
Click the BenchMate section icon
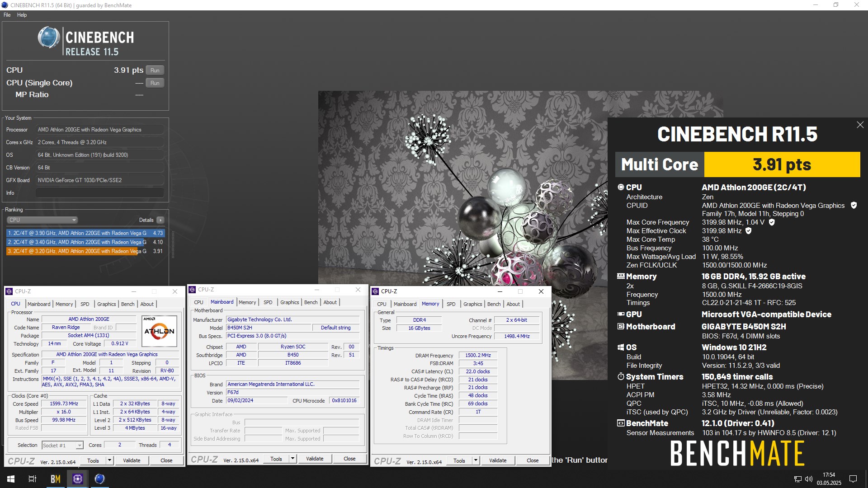621,423
